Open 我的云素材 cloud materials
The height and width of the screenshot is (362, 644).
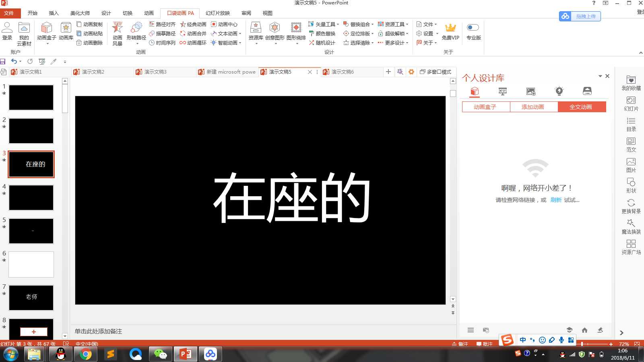click(24, 34)
